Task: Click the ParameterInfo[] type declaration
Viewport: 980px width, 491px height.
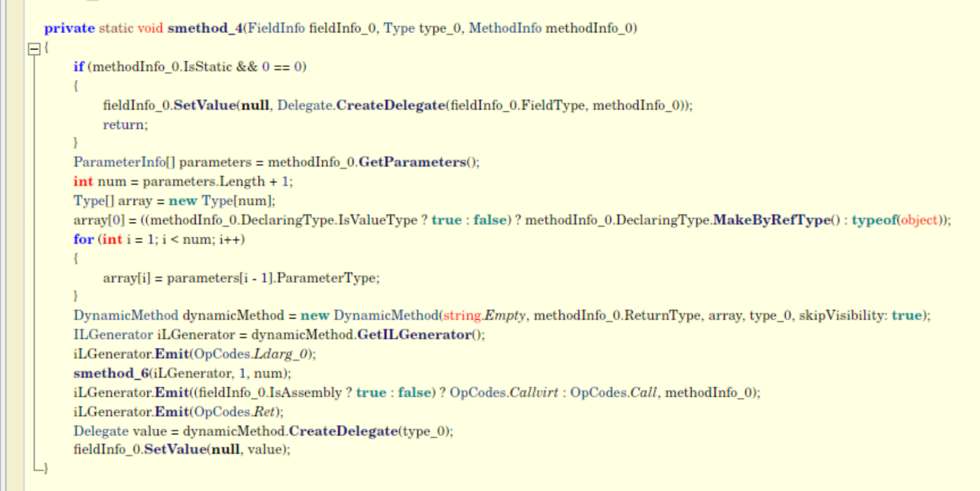Action: click(125, 162)
